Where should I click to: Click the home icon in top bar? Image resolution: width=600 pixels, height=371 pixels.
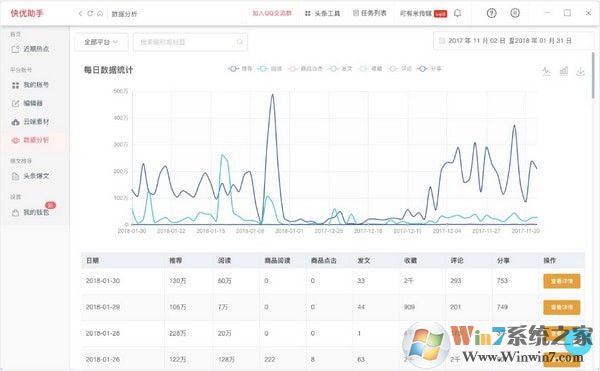[x=100, y=14]
